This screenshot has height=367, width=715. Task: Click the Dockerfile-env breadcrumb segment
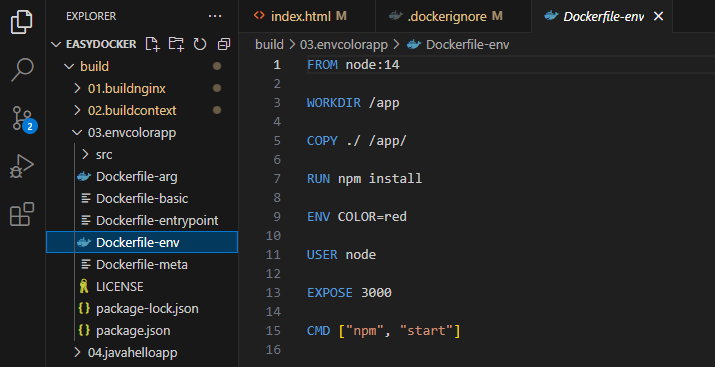point(467,45)
